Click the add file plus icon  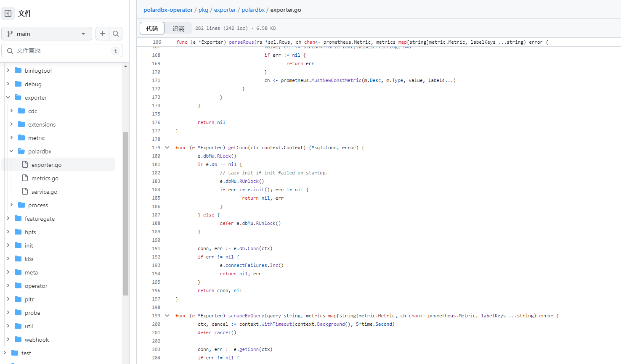point(102,34)
